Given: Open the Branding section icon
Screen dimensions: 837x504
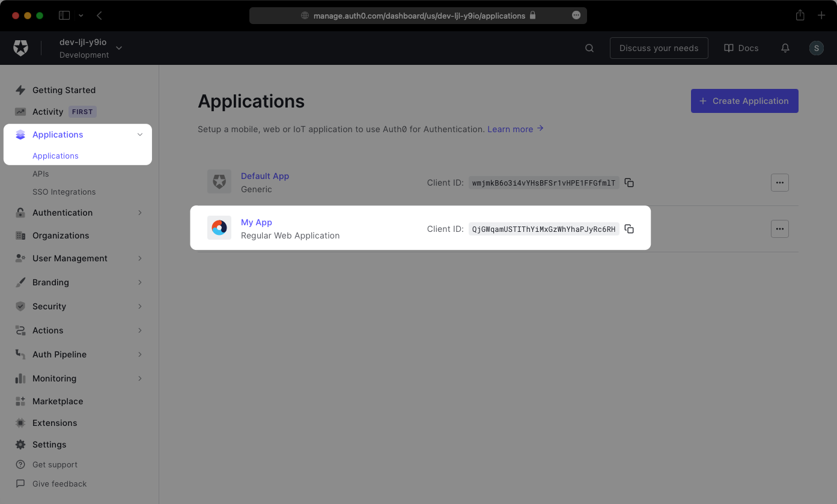Looking at the screenshot, I should pos(20,282).
